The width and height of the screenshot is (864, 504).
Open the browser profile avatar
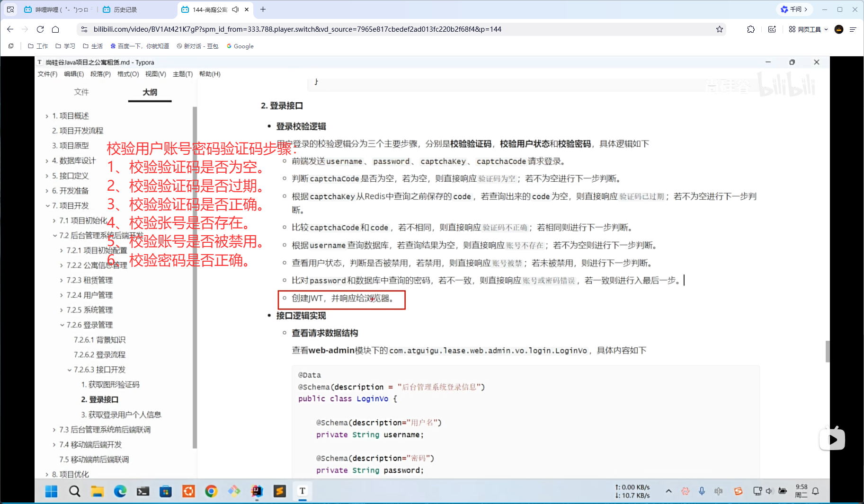point(839,29)
